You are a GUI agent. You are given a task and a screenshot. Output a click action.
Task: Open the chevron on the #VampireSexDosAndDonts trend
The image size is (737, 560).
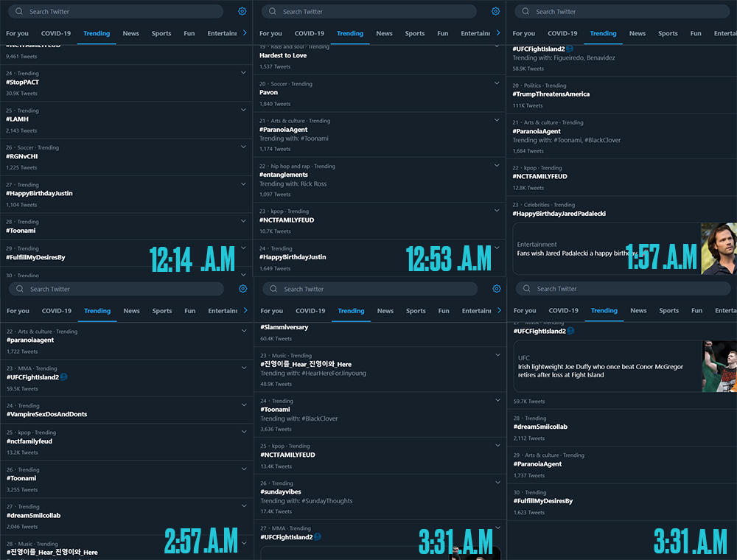click(x=244, y=405)
